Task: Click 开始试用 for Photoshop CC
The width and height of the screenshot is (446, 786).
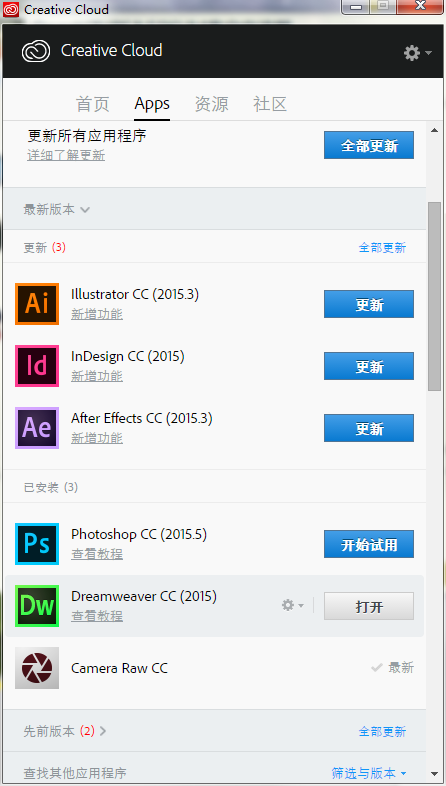Action: coord(369,544)
